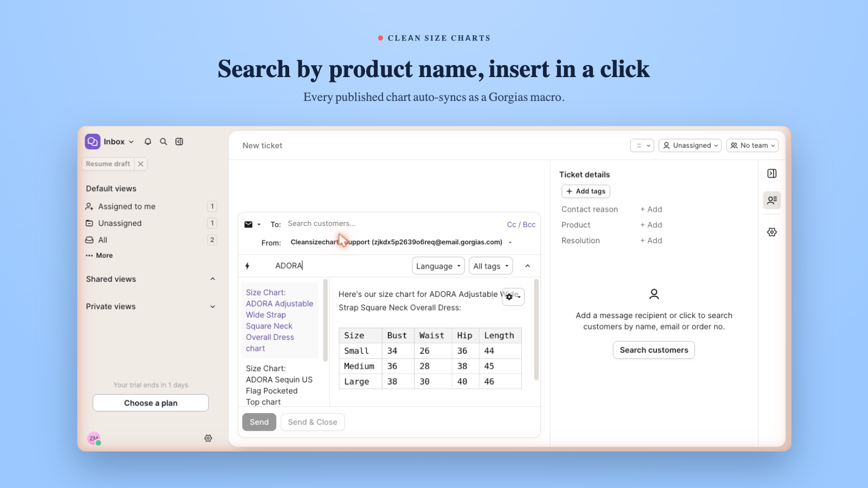868x488 pixels.
Task: Open the All tags filter dropdown
Action: pyautogui.click(x=491, y=266)
